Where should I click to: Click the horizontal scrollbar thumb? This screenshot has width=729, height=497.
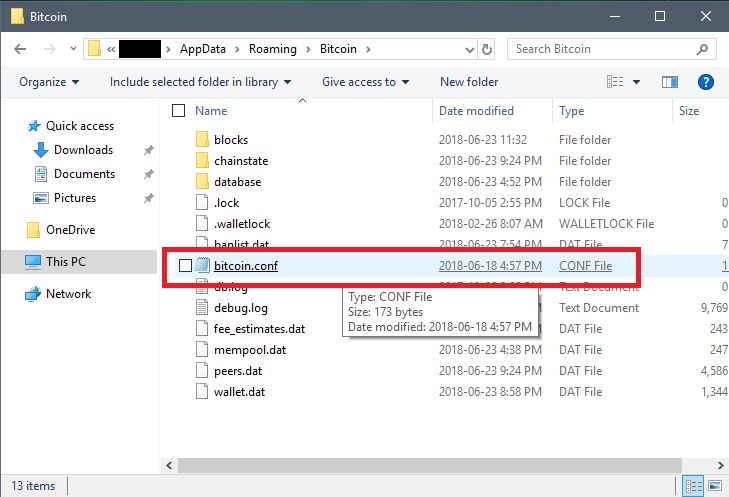[x=430, y=465]
